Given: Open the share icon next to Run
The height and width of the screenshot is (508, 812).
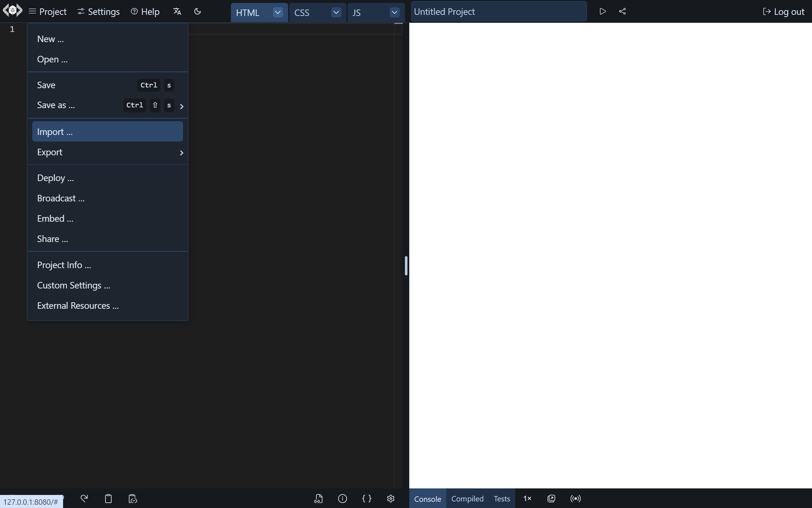Looking at the screenshot, I should 622,11.
